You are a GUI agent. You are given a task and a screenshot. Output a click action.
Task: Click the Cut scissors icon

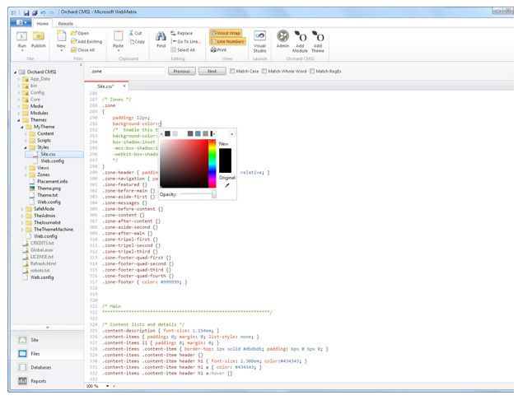coord(131,33)
